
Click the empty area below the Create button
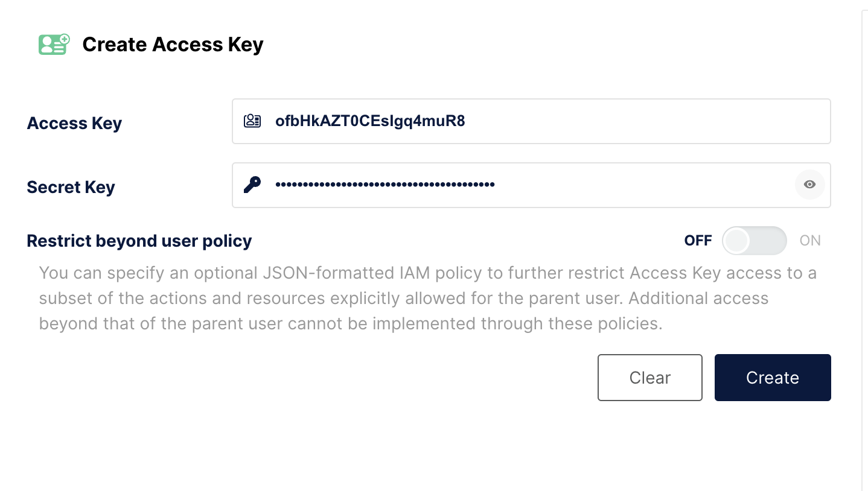pos(773,446)
